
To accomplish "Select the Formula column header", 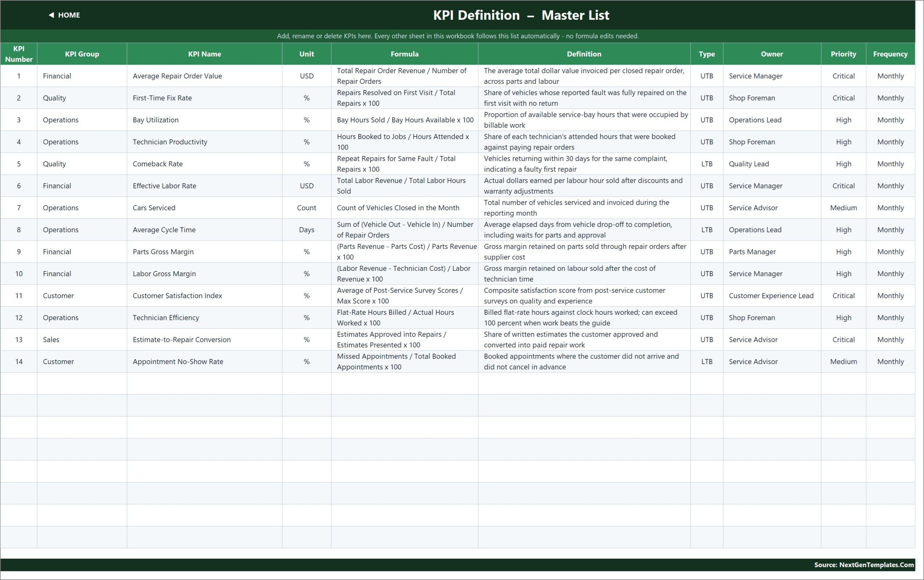I will click(x=405, y=54).
